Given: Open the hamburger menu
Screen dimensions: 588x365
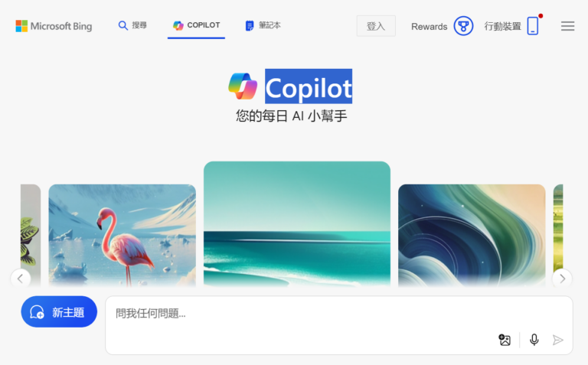Looking at the screenshot, I should [567, 26].
